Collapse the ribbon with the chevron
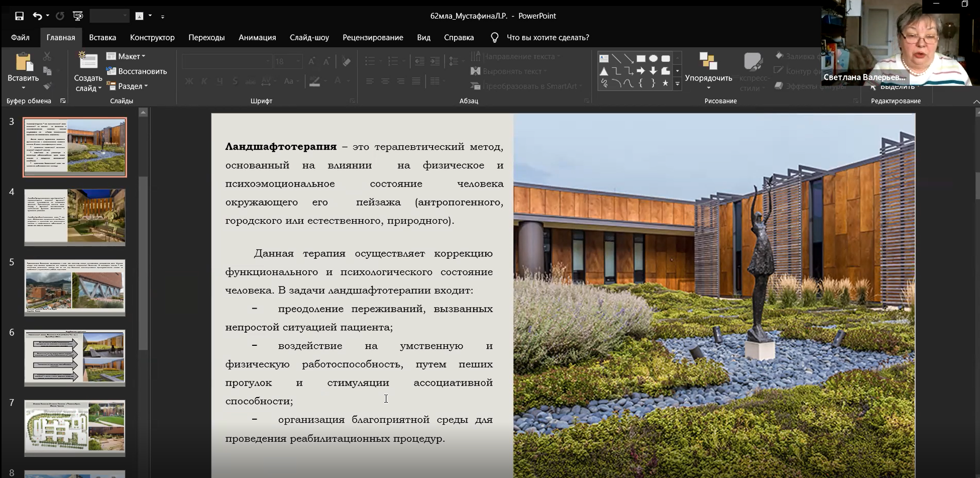980x478 pixels. [x=975, y=102]
